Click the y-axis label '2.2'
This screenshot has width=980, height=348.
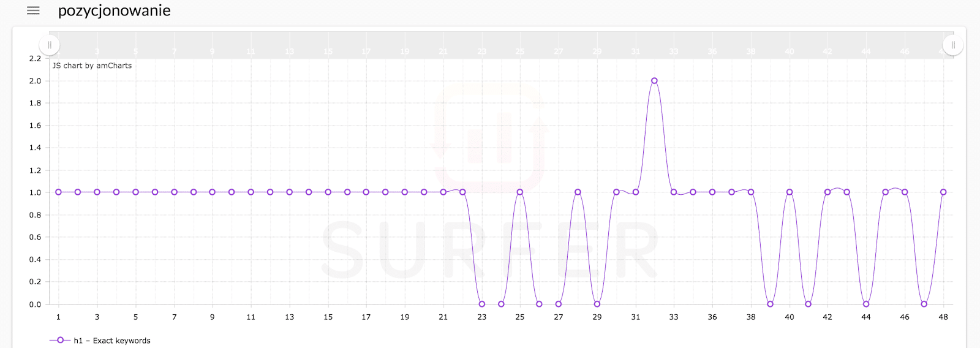pyautogui.click(x=36, y=59)
